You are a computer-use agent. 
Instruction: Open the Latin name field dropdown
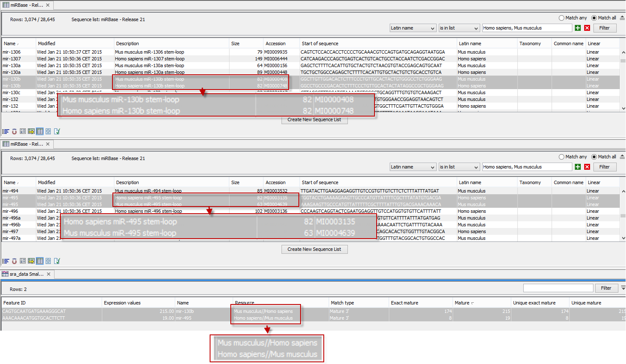click(x=413, y=27)
